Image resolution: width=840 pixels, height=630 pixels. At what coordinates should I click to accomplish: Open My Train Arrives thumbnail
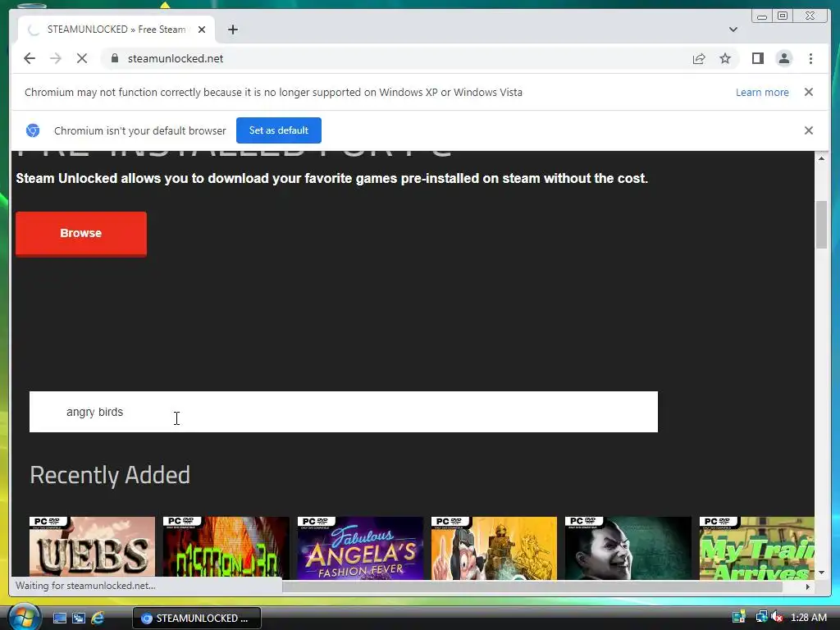756,548
